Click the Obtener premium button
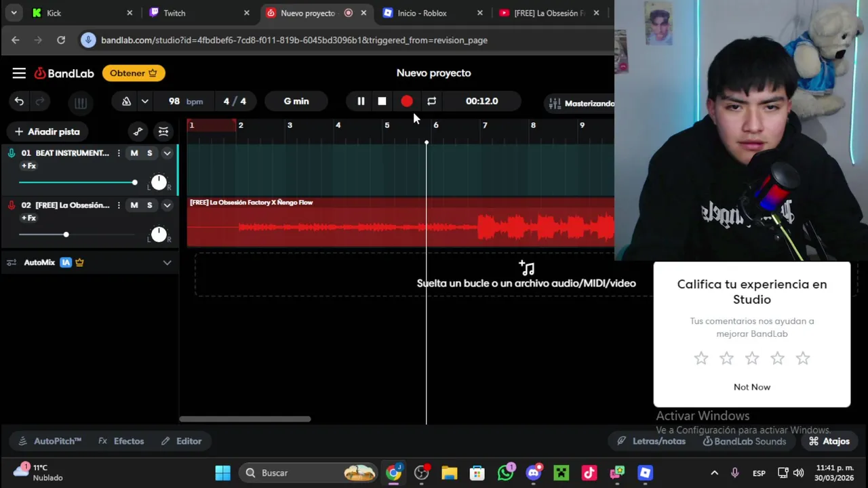The width and height of the screenshot is (868, 488). (134, 73)
